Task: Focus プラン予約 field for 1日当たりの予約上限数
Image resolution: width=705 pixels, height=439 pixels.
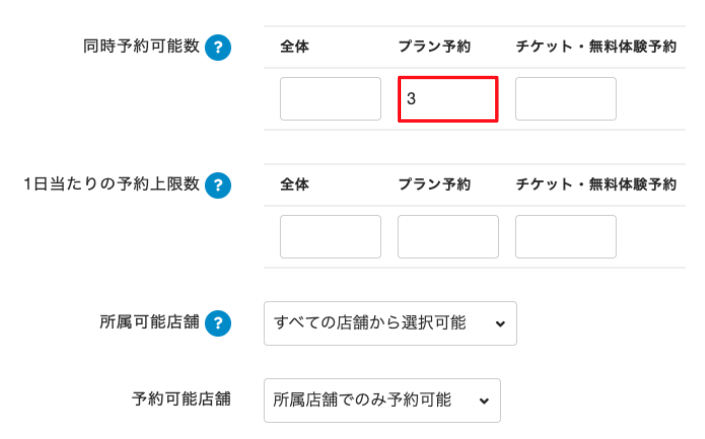Action: tap(448, 237)
